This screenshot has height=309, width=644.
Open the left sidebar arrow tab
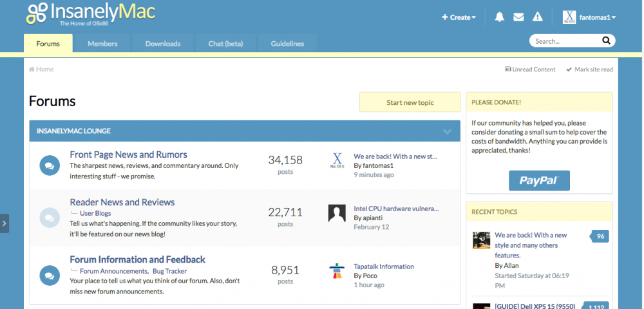point(4,223)
